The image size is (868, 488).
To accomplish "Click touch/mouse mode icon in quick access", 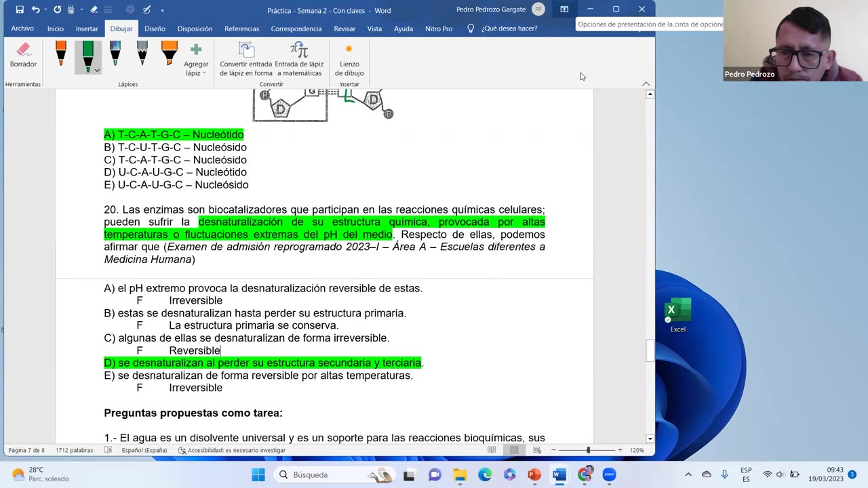I will [71, 10].
